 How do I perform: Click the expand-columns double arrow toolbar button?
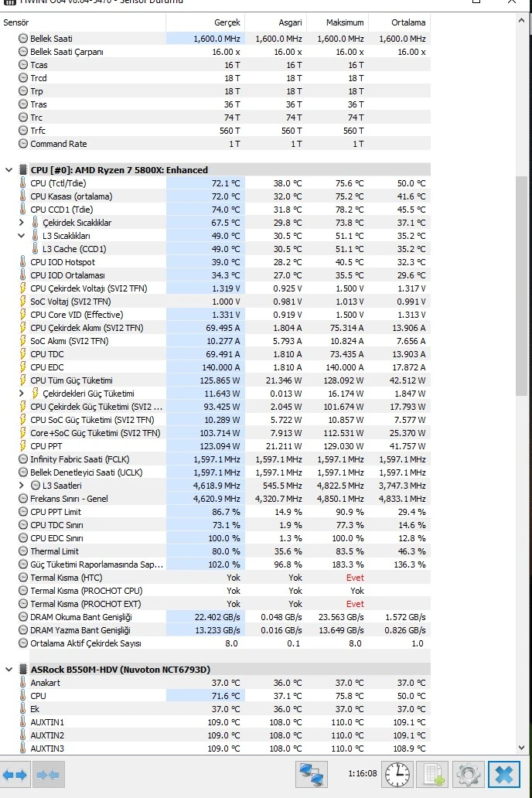pyautogui.click(x=15, y=775)
